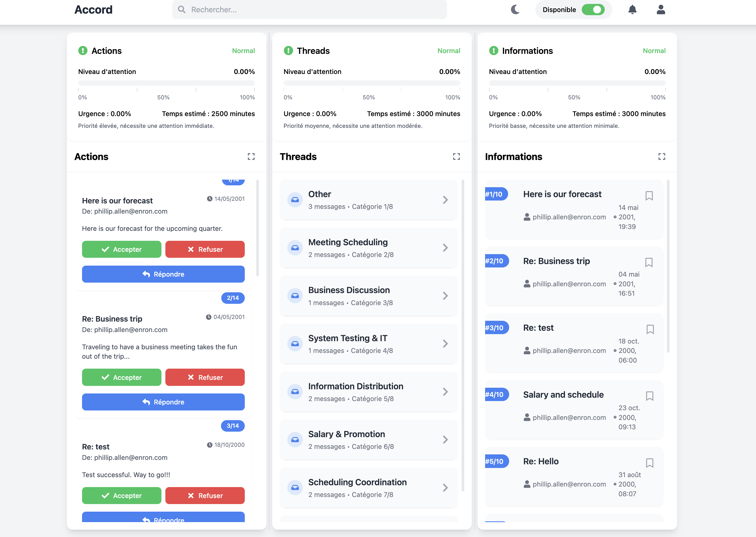Image resolution: width=756 pixels, height=537 pixels.
Task: Click Normal status in Threads card
Action: point(449,51)
